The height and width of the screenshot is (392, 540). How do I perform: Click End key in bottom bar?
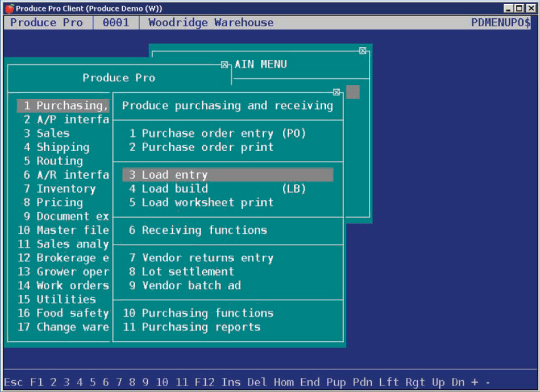pyautogui.click(x=310, y=382)
